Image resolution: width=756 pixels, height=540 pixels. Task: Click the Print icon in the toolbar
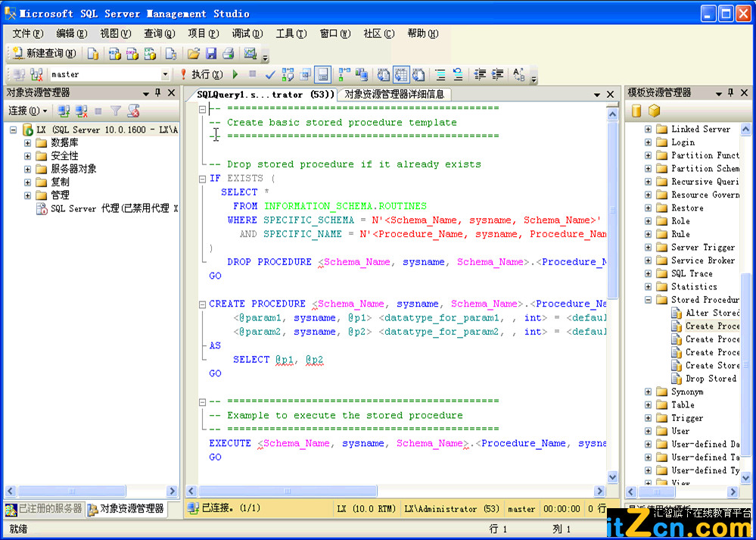[x=228, y=54]
